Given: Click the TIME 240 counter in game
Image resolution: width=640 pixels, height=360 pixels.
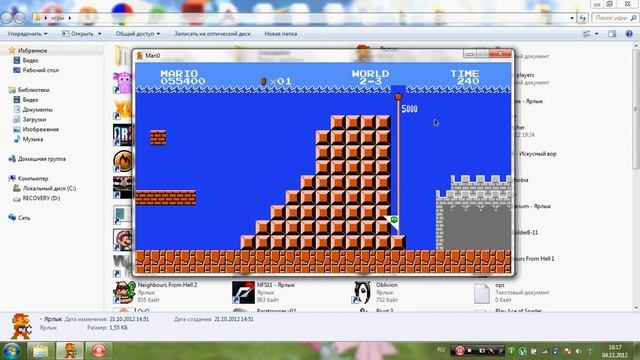Looking at the screenshot, I should pos(464,77).
